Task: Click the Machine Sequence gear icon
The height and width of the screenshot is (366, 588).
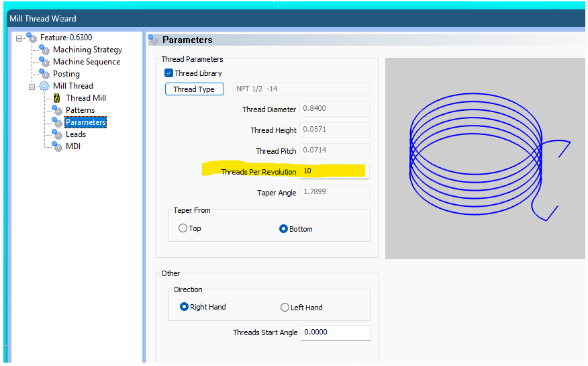Action: (x=44, y=62)
